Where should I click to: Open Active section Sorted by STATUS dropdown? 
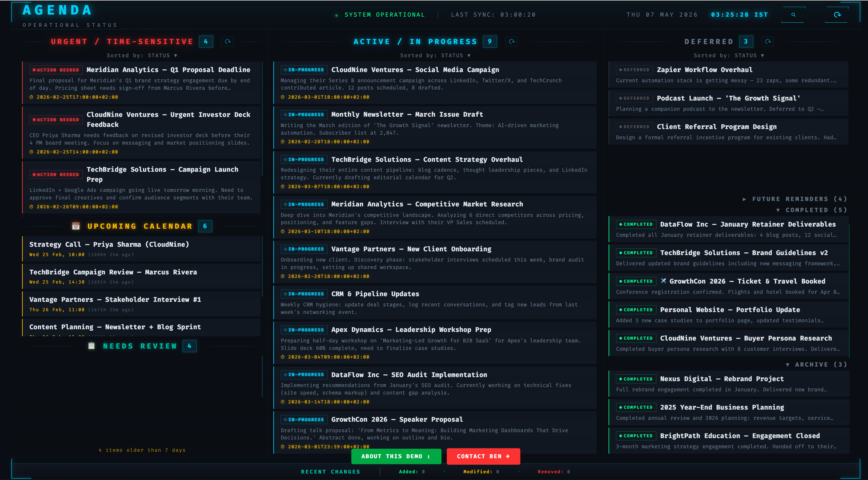click(435, 55)
